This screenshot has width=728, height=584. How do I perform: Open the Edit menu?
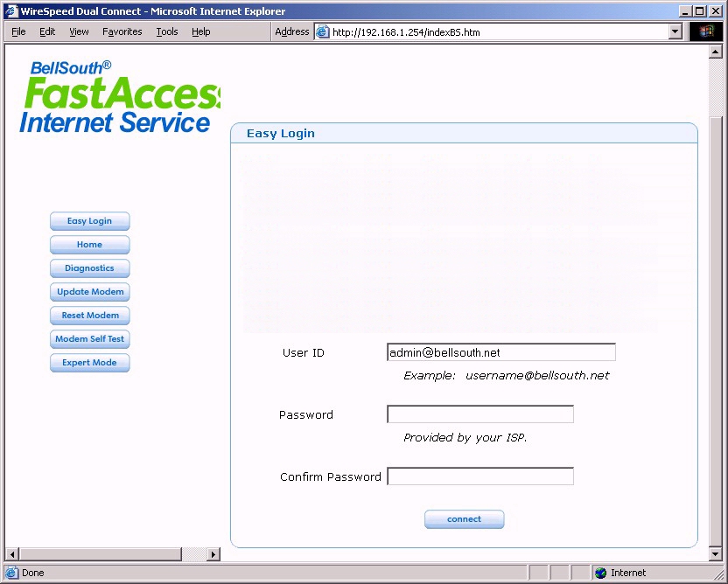click(47, 31)
